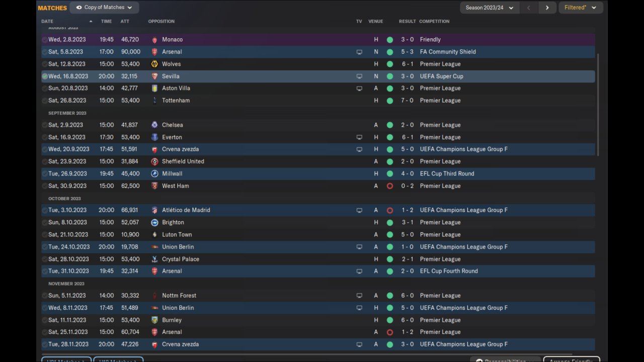Screen dimensions: 644x362
Task: Deselect the checked Sevilla match row circle
Action: (x=45, y=76)
